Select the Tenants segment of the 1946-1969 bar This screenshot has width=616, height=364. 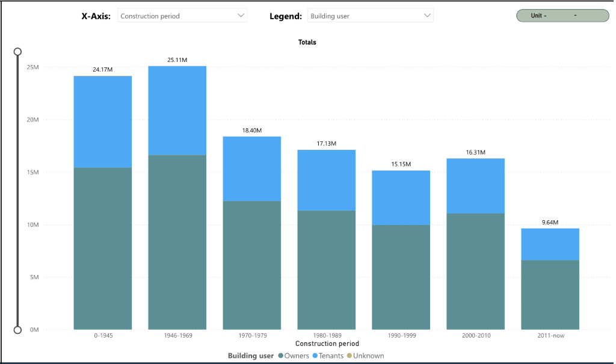pos(177,110)
